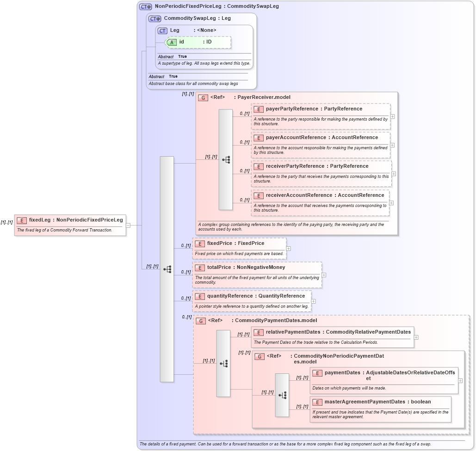The image size is (476, 451).
Task: Click the CT icon of Leg type
Action: [162, 31]
